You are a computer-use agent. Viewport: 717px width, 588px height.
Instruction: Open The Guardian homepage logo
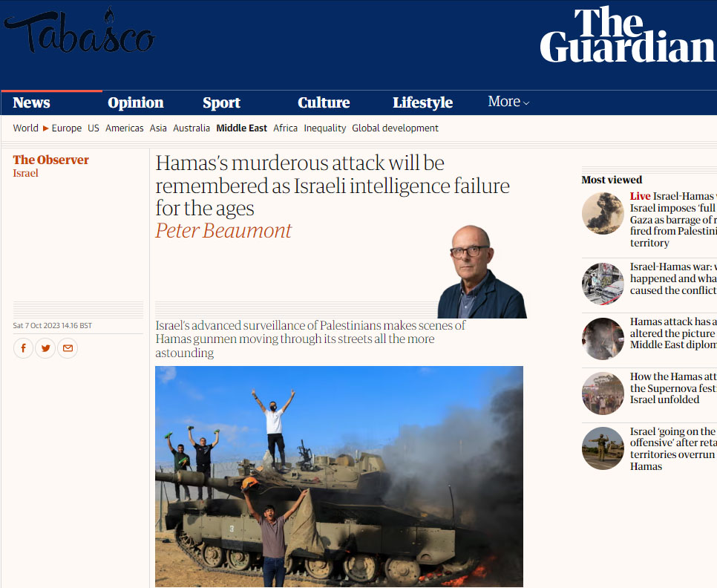[x=627, y=35]
